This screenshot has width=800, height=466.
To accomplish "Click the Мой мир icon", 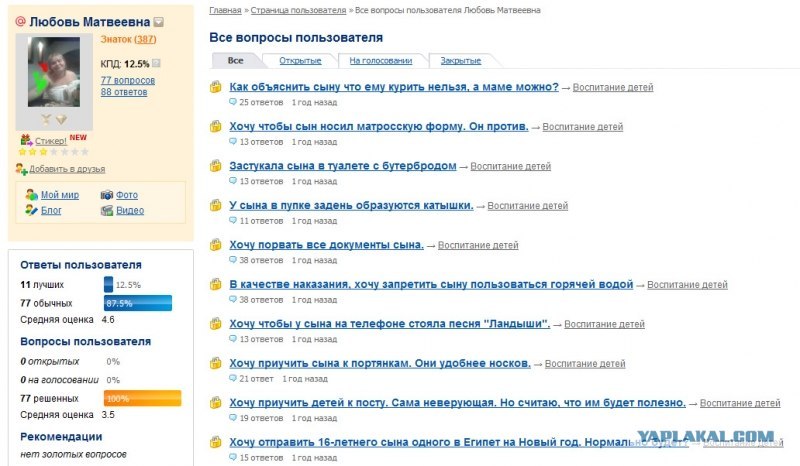I will click(x=32, y=194).
